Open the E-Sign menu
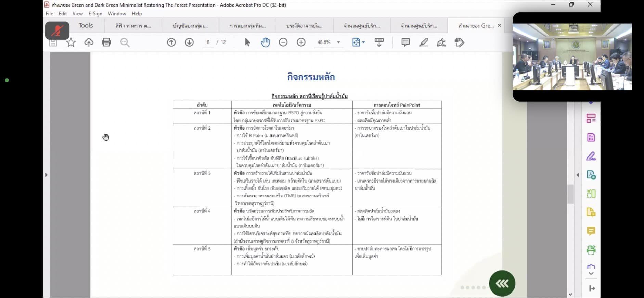 point(95,14)
